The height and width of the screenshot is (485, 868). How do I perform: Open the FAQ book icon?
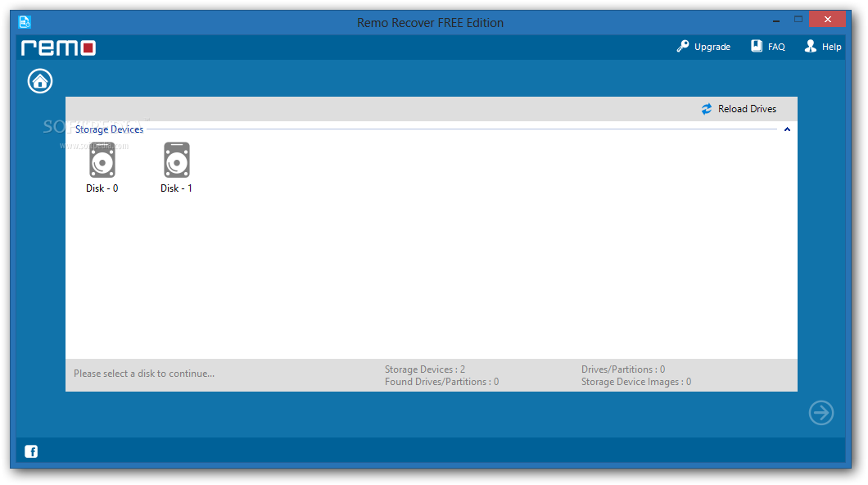point(756,46)
